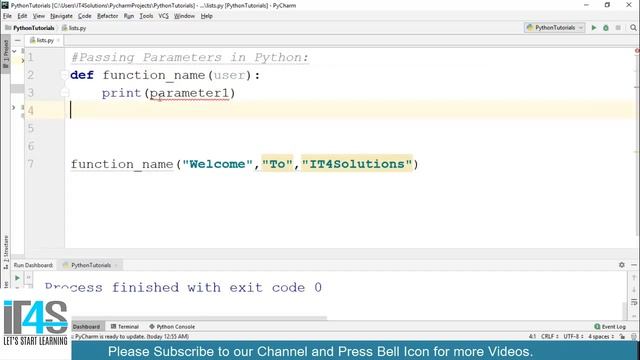This screenshot has height=360, width=640.
Task: Click the down arrow in the run console toolbar
Action: tap(634, 290)
